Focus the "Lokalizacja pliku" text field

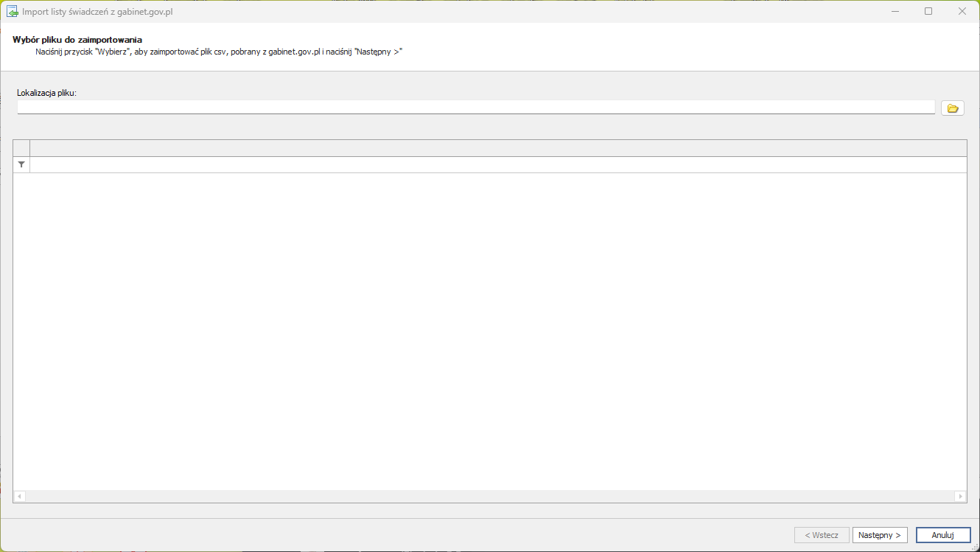(475, 108)
